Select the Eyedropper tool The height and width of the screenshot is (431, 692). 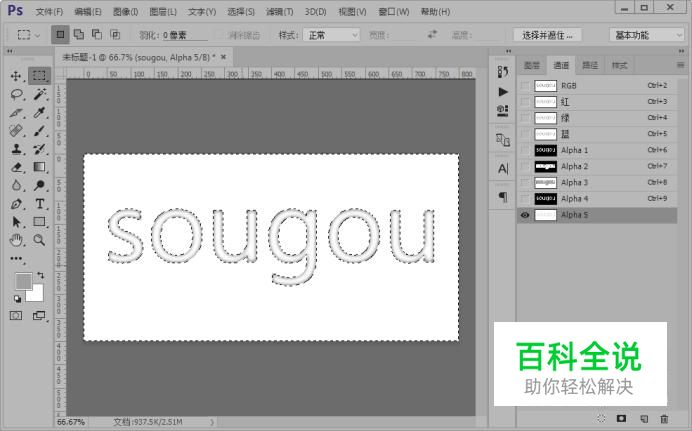pos(39,112)
